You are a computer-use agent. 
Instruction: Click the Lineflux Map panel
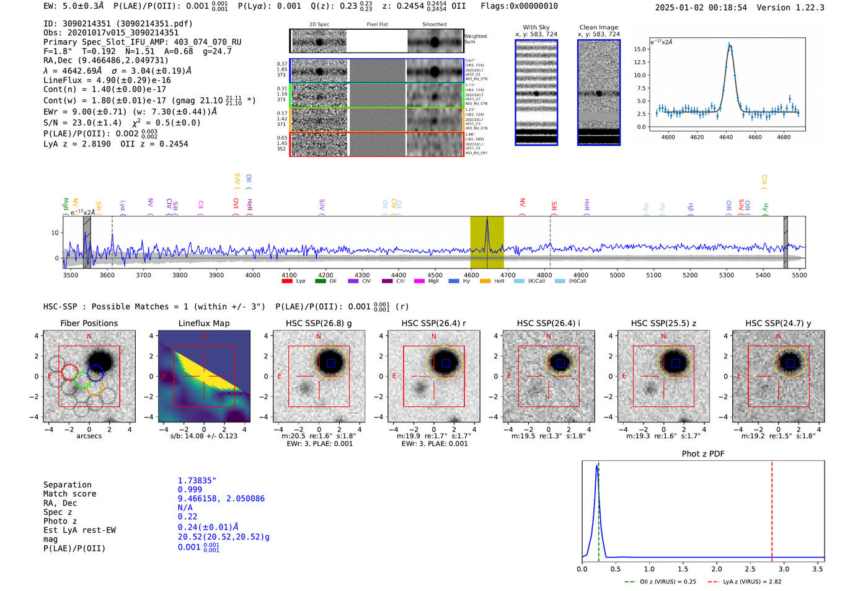click(204, 376)
